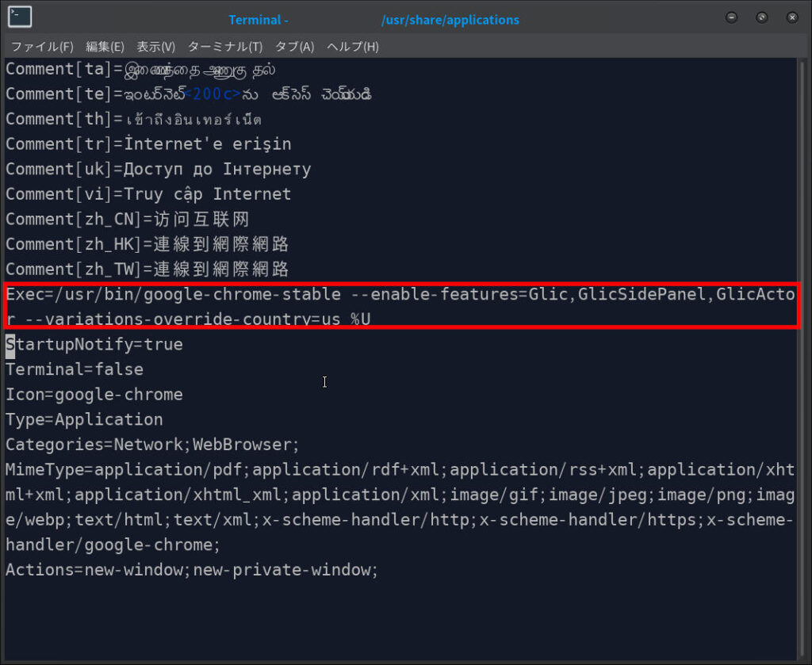Click the blue <200c> marker
This screenshot has width=812, height=665.
pyautogui.click(x=213, y=94)
